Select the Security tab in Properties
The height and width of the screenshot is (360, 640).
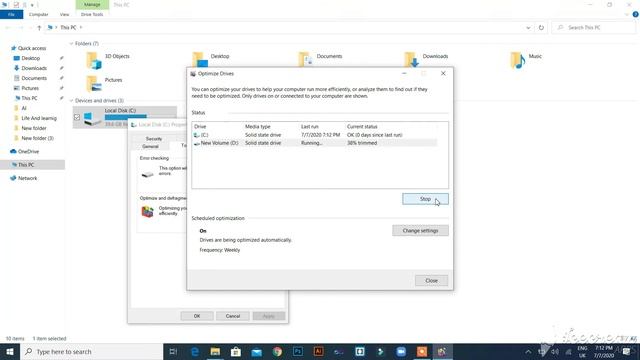(x=154, y=139)
